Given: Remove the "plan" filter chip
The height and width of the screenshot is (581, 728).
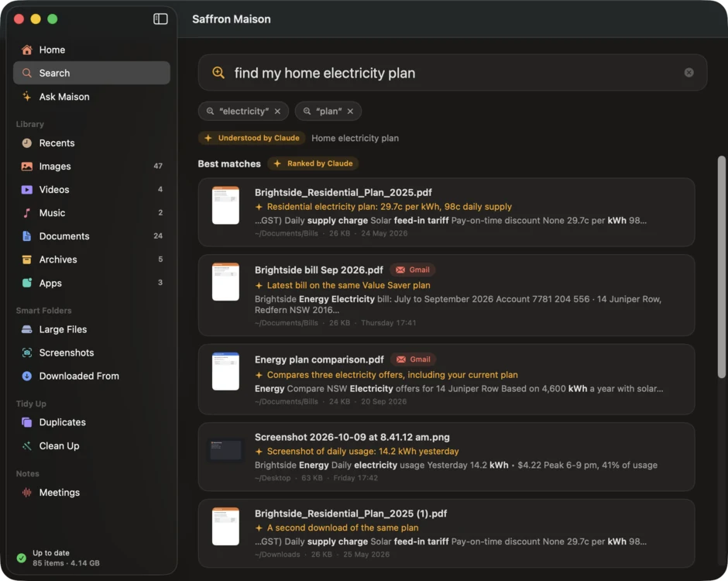Looking at the screenshot, I should [x=351, y=111].
